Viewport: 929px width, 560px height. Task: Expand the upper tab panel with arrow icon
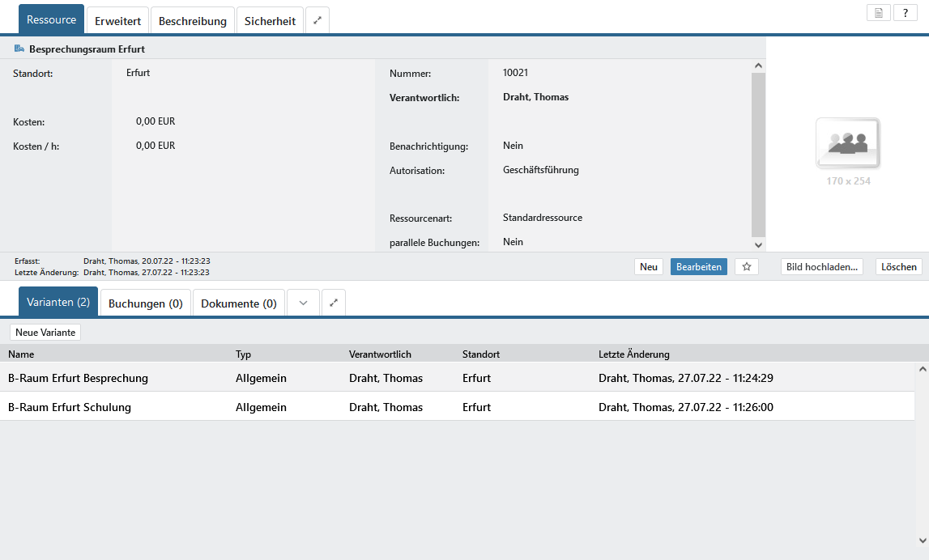click(x=317, y=21)
